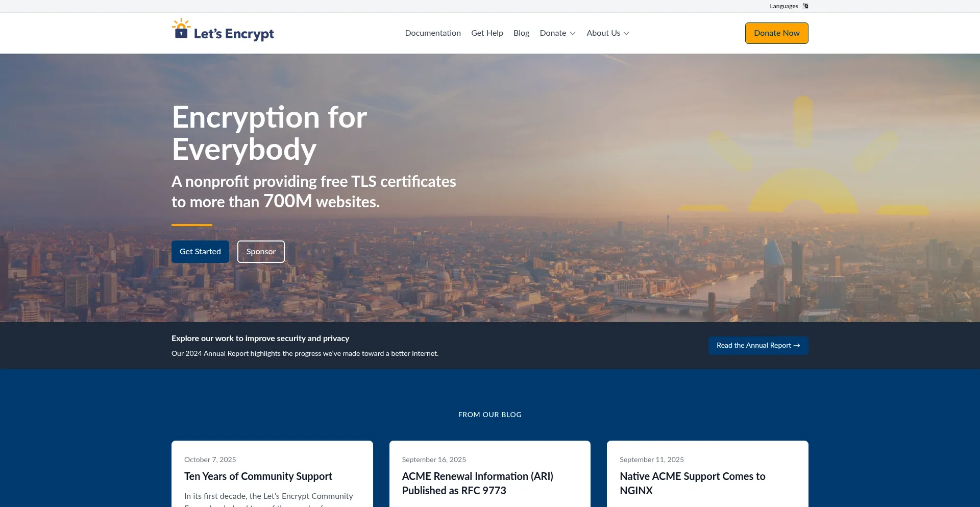Click the Encryption for Everybody headline
Screen dimensions: 980x507
[x=269, y=133]
